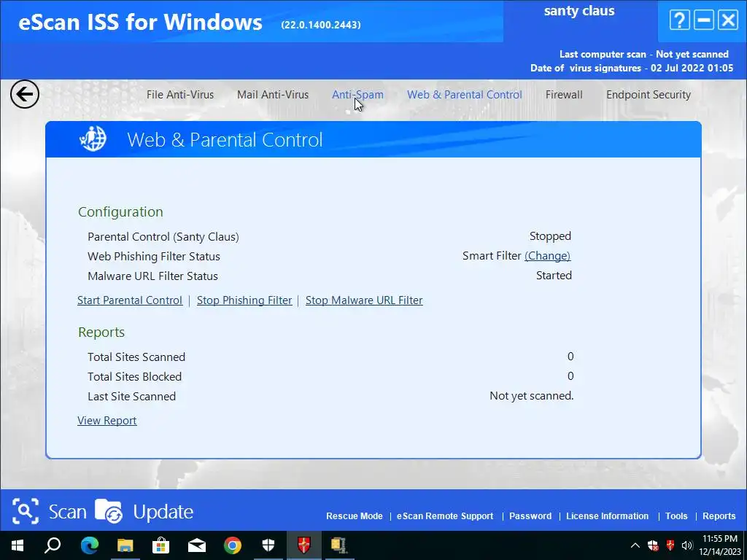This screenshot has height=560, width=747.
Task: Click the 'Configuration' section heading
Action: point(120,212)
